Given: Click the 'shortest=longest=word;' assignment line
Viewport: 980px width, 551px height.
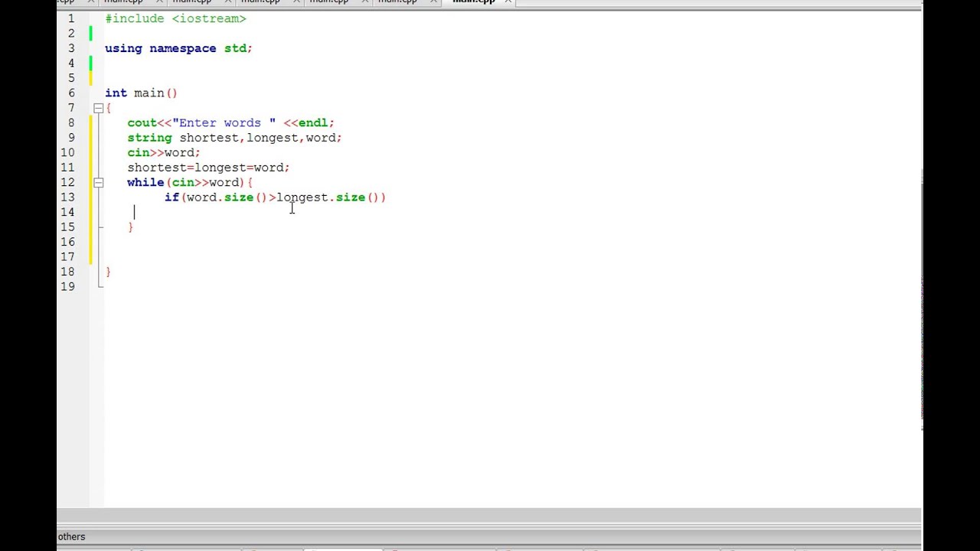Looking at the screenshot, I should pyautogui.click(x=208, y=168).
